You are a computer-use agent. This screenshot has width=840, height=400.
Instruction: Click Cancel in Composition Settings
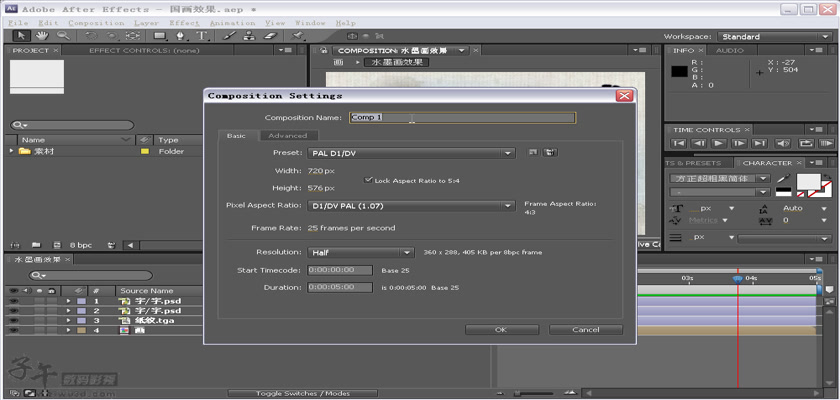coord(586,330)
